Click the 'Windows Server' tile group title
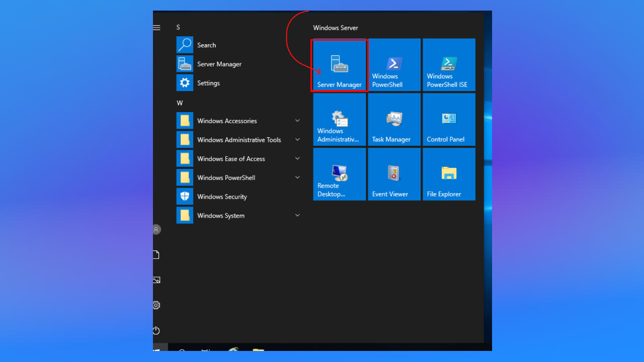 (336, 28)
